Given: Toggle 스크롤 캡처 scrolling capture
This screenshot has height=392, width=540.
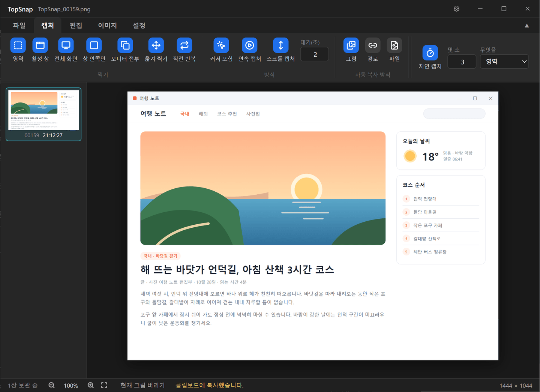Looking at the screenshot, I should [281, 50].
